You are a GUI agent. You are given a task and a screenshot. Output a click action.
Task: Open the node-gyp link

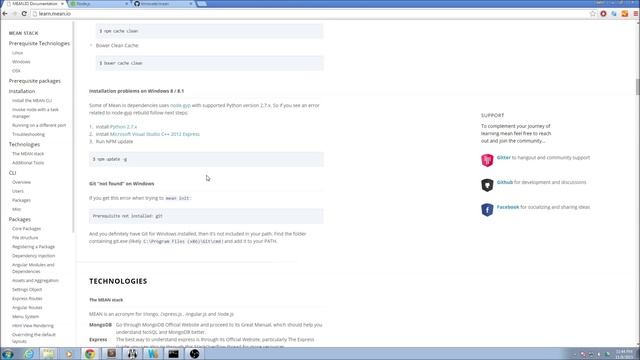click(180, 105)
